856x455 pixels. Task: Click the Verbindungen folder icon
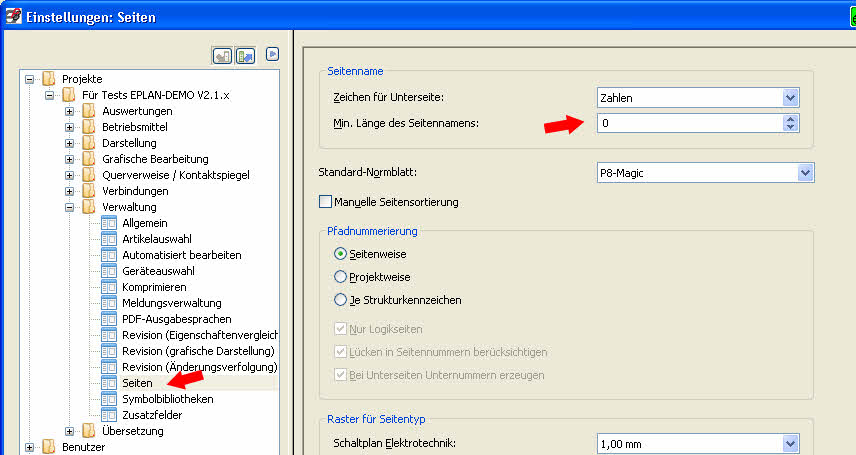click(89, 191)
